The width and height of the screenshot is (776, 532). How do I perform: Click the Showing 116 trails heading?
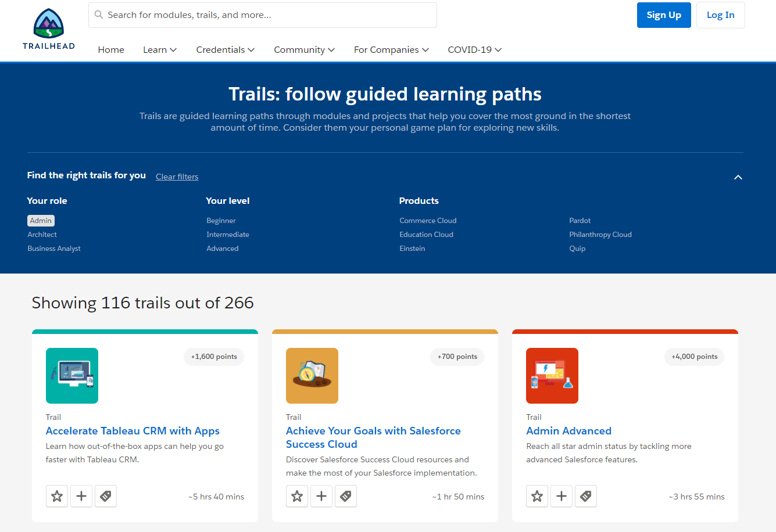pyautogui.click(x=142, y=303)
